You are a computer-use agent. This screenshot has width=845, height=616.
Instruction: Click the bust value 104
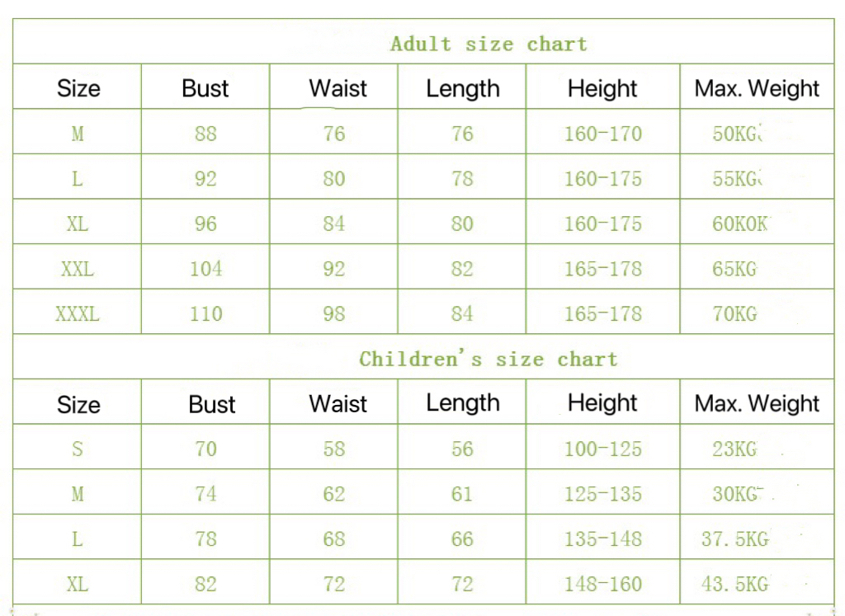click(205, 269)
